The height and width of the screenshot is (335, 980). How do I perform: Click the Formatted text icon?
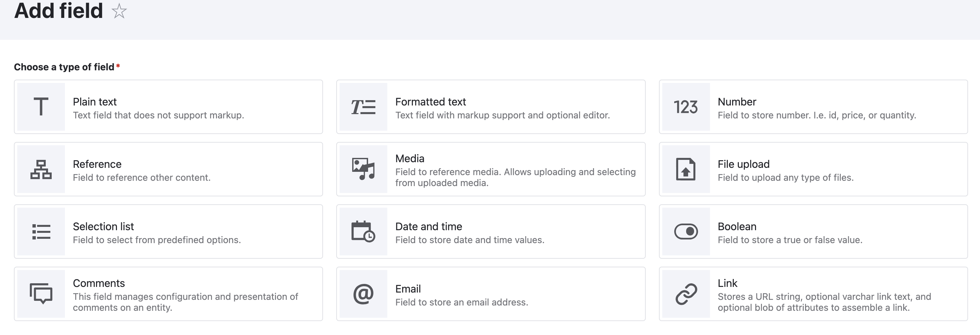click(363, 106)
